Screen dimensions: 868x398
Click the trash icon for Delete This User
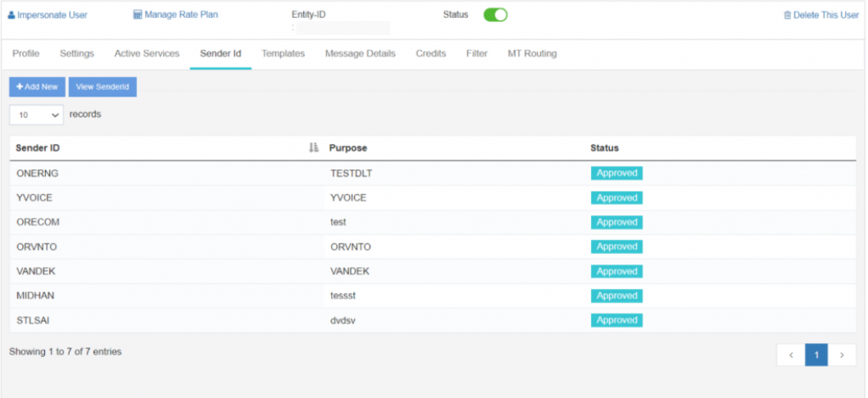tap(788, 16)
